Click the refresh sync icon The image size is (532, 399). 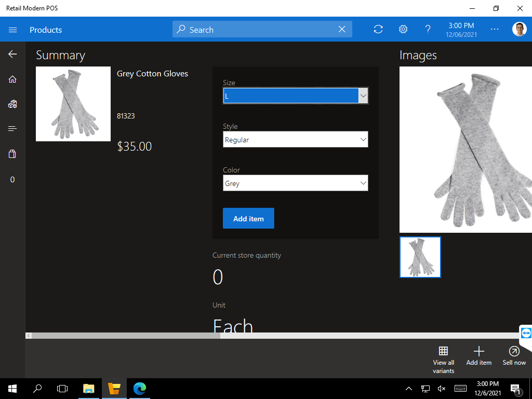(378, 30)
